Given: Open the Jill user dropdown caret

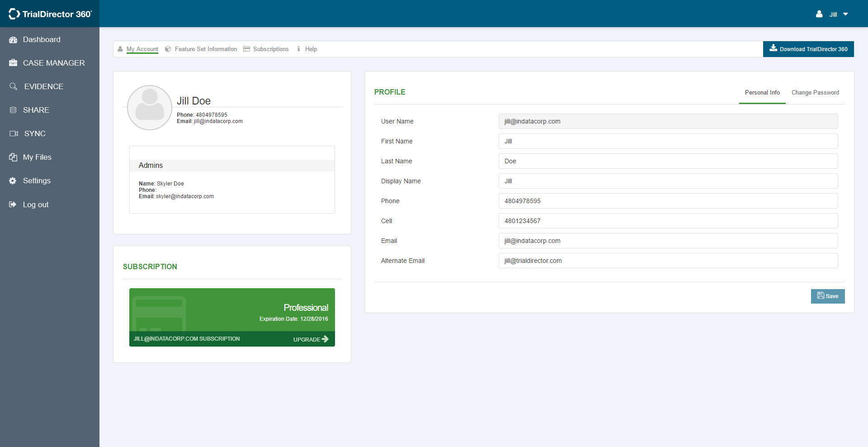Looking at the screenshot, I should click(845, 14).
